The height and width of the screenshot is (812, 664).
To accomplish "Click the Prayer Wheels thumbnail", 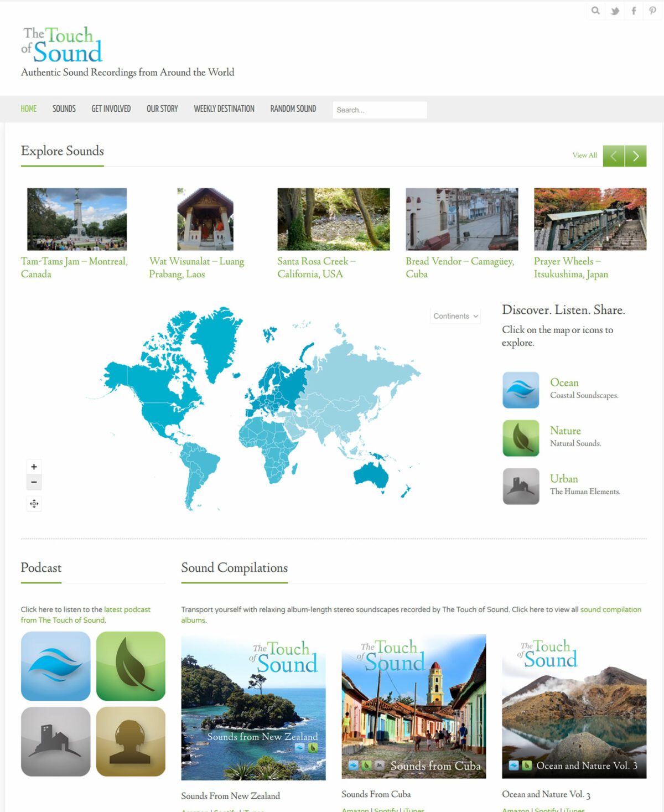I will [x=590, y=219].
